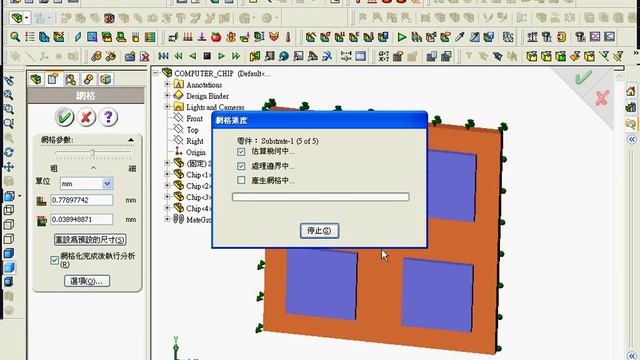Click the thermometer temperature load icon

pos(288,37)
